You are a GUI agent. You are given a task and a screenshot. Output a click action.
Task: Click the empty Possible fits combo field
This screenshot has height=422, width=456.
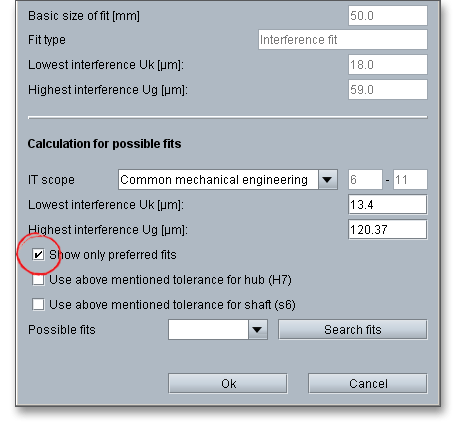pos(208,330)
